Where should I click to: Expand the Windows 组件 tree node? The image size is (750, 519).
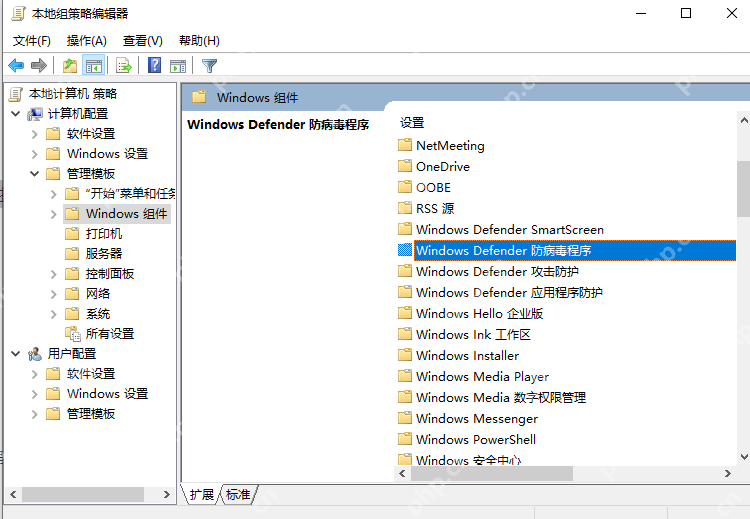[54, 214]
